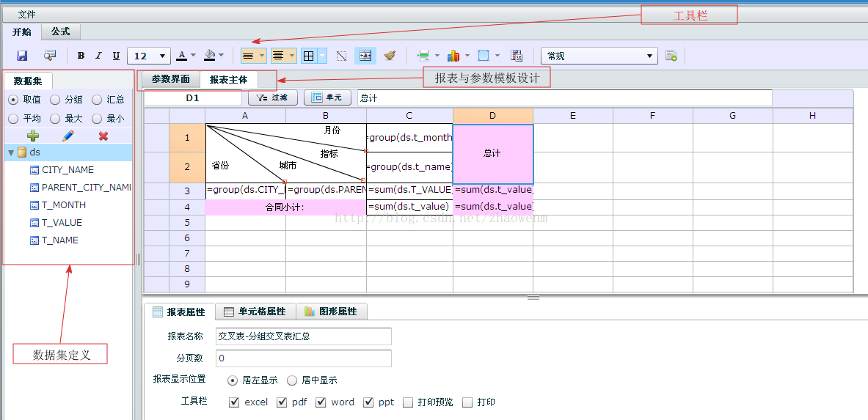Select 居左显示 radio option
The width and height of the screenshot is (868, 420).
pos(233,380)
